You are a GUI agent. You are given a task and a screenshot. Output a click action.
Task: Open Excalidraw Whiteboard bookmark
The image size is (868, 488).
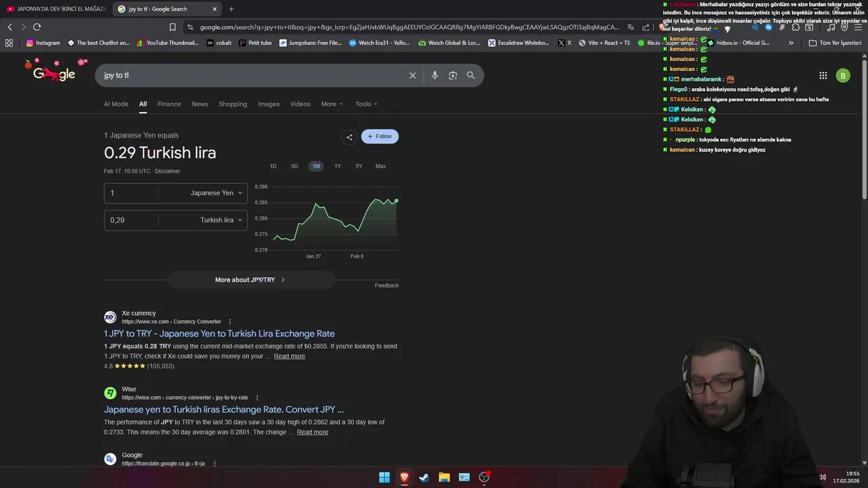tap(519, 43)
